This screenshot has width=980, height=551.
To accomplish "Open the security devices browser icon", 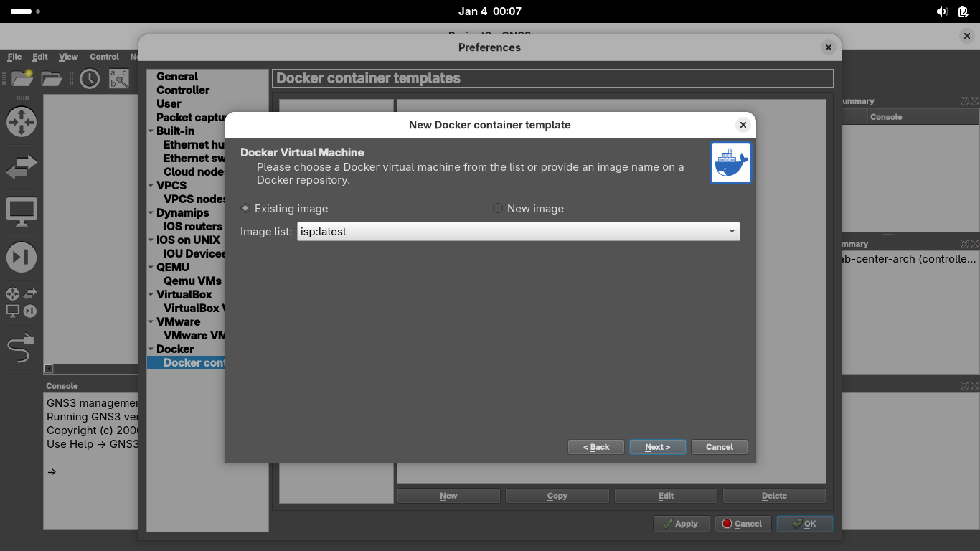I will click(21, 258).
